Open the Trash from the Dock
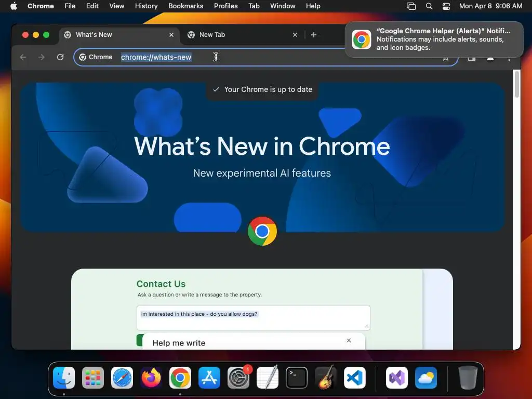Viewport: 532px width, 399px height. click(x=468, y=378)
